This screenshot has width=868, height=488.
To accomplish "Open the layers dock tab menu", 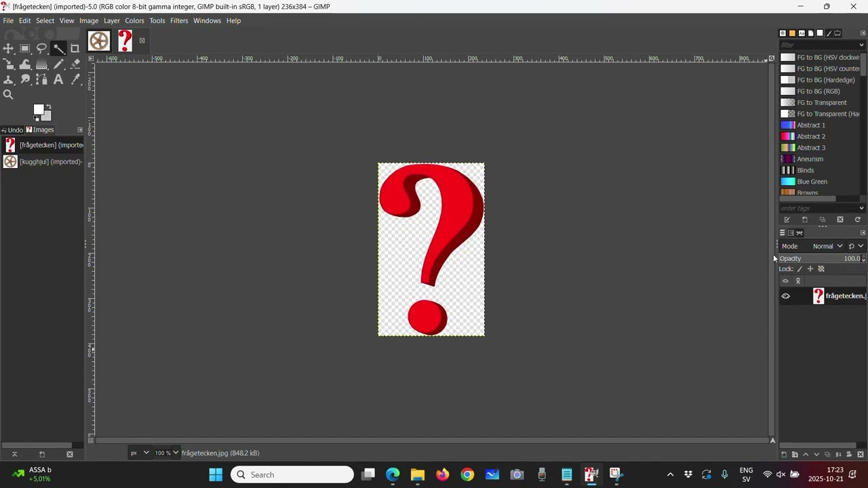I will [x=863, y=232].
